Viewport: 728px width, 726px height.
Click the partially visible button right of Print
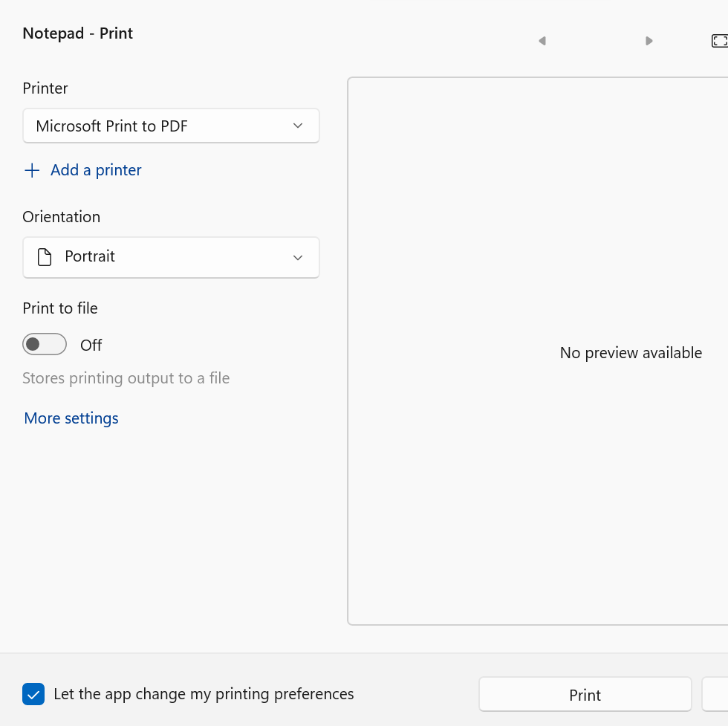point(715,695)
